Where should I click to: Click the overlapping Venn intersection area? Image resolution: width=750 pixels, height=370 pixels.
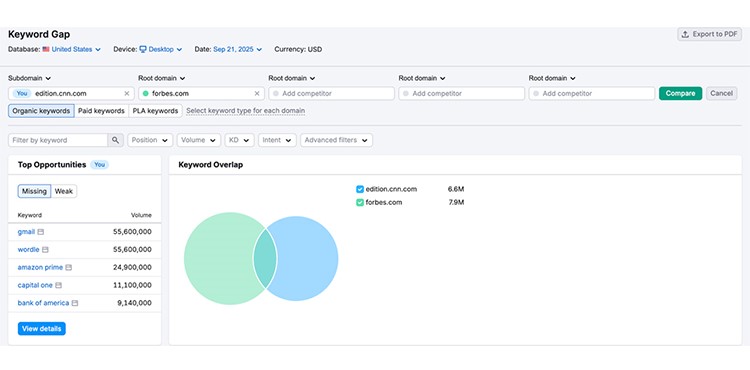265,259
